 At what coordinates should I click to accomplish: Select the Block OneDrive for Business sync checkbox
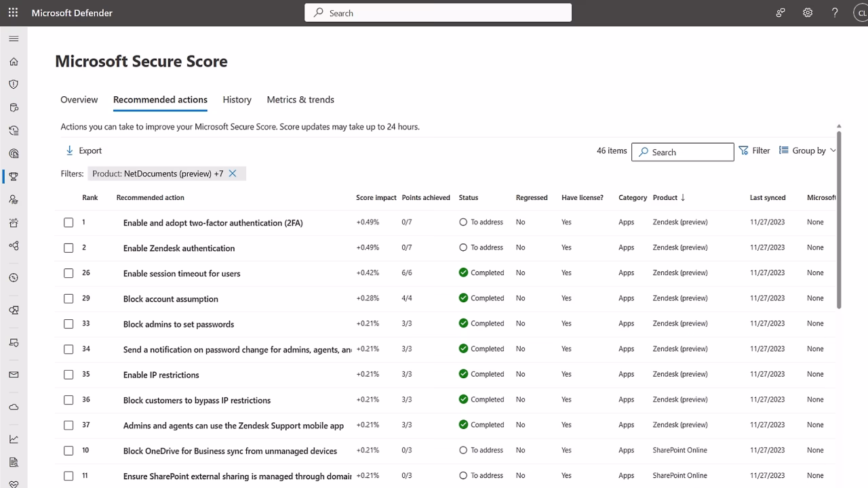click(x=68, y=451)
